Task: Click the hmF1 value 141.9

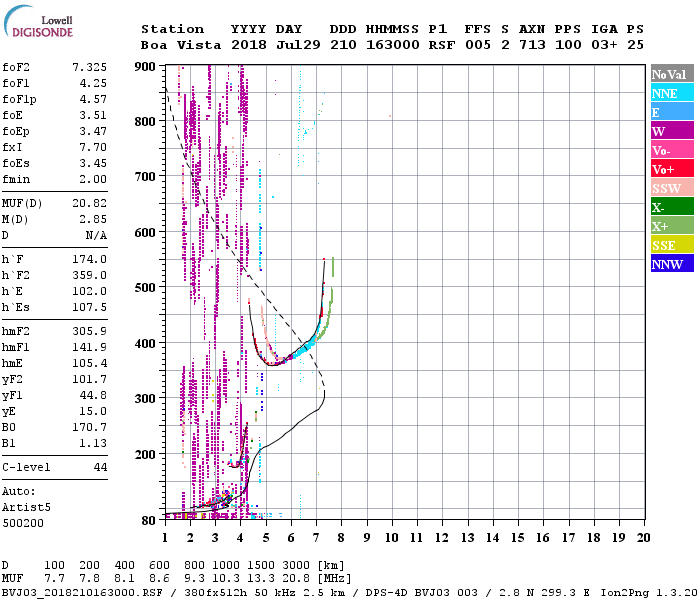Action: [90, 347]
